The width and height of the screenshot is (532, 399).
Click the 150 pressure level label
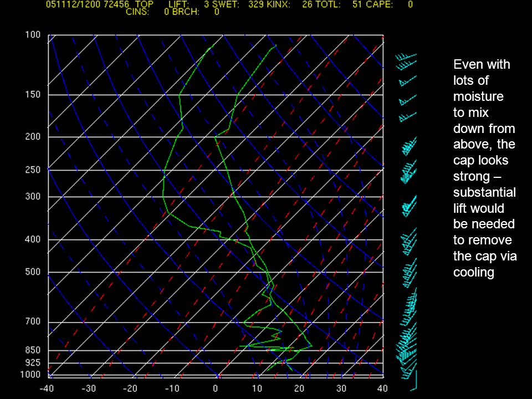coord(33,94)
